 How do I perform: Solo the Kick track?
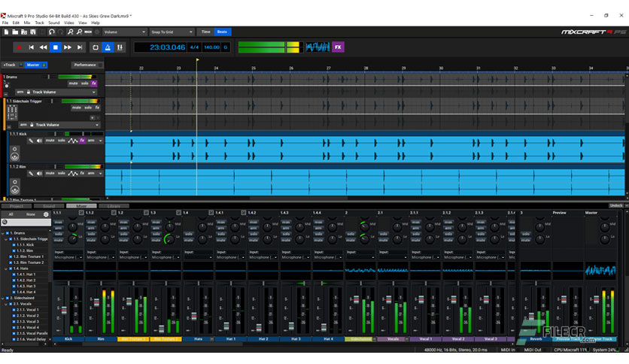62,141
